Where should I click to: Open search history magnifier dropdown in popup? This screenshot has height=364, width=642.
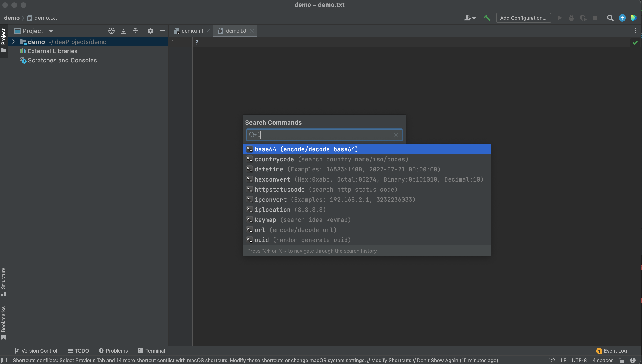252,135
